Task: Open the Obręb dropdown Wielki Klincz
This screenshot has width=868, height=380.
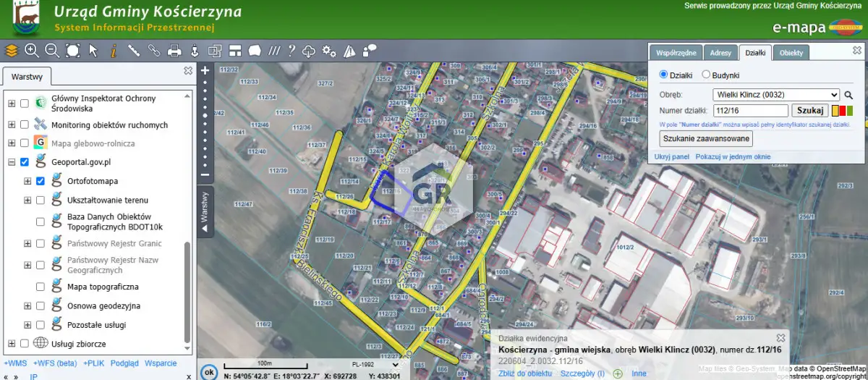Action: 775,95
